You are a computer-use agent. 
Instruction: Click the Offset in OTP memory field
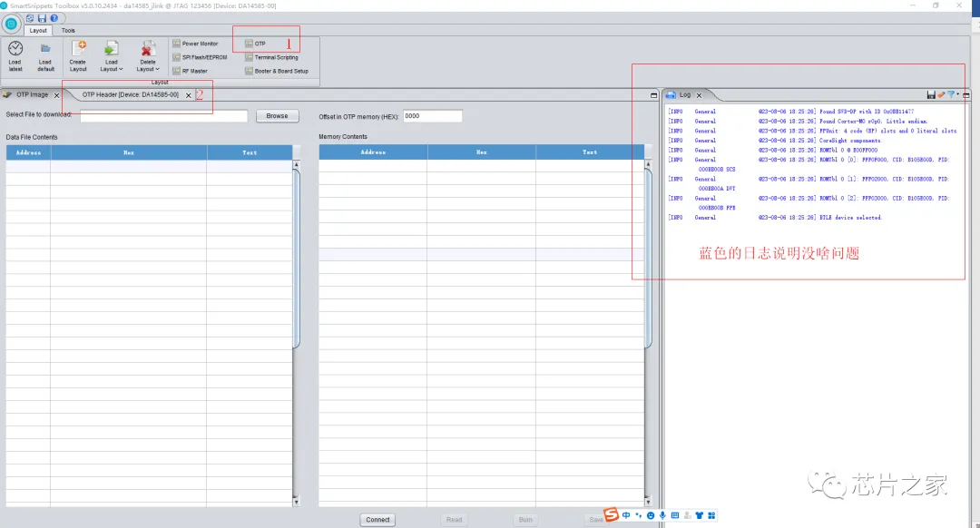coord(433,116)
